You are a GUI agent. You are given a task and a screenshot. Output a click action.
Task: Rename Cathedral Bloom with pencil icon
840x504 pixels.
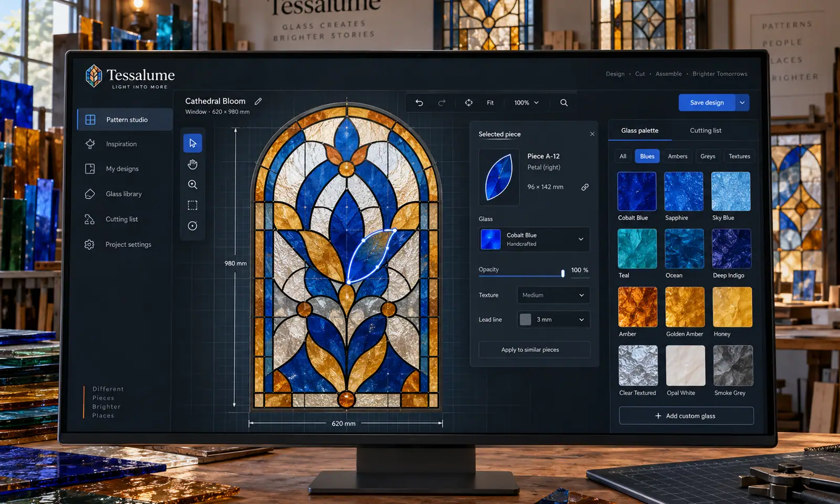point(258,101)
